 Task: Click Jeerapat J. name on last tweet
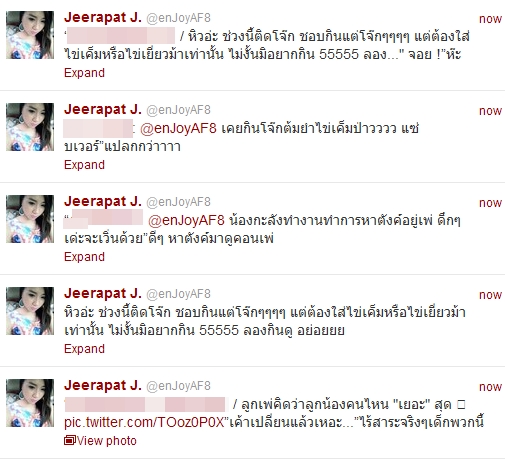coord(103,386)
